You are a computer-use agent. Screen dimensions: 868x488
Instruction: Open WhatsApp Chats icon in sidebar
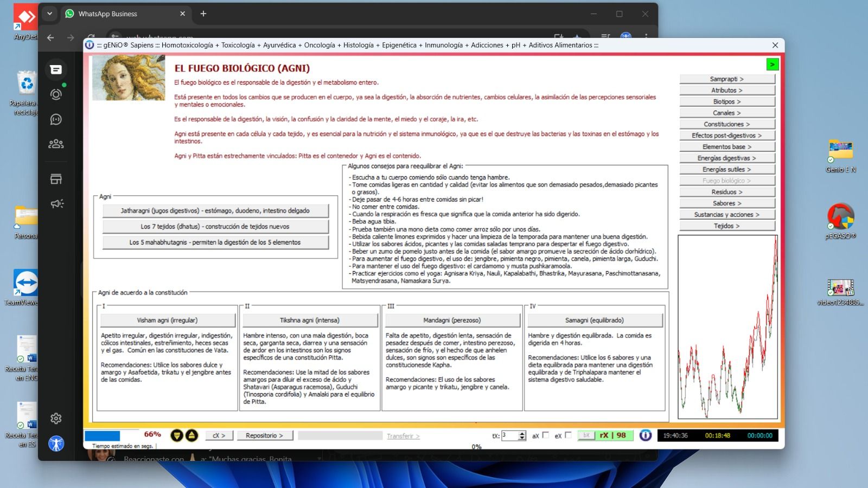point(56,69)
